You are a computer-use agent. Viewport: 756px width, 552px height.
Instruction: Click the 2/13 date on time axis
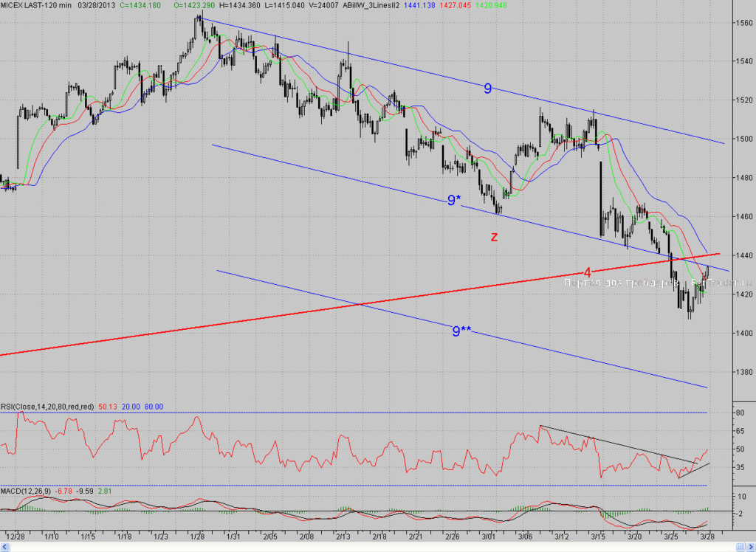click(x=343, y=536)
